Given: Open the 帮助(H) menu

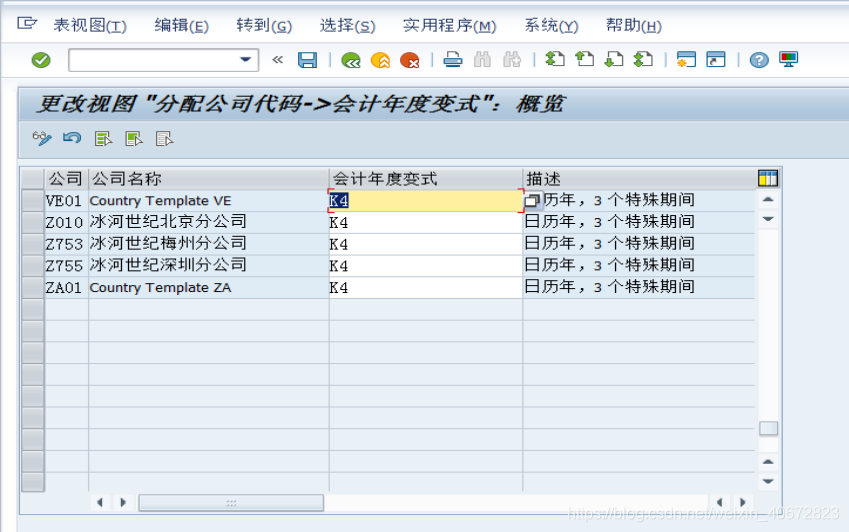Looking at the screenshot, I should [x=634, y=25].
